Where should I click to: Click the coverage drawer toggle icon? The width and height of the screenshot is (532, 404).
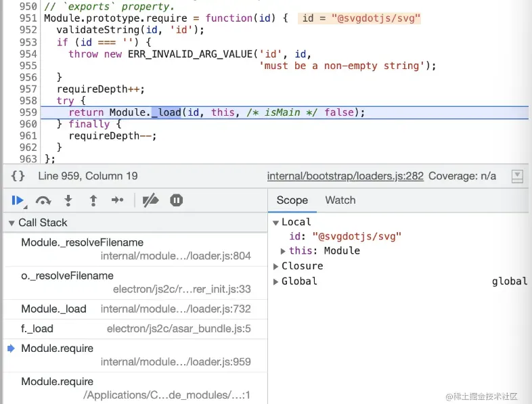coord(517,176)
